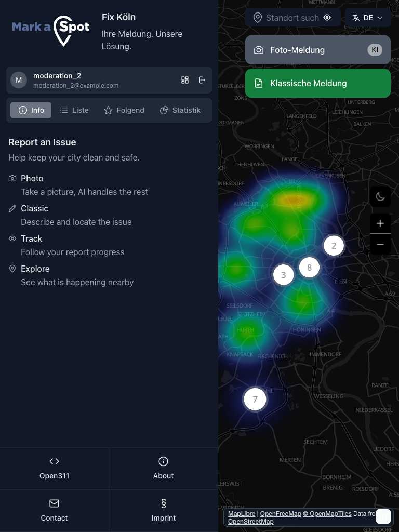This screenshot has width=399, height=532.
Task: Click the logout icon in user card
Action: 202,80
